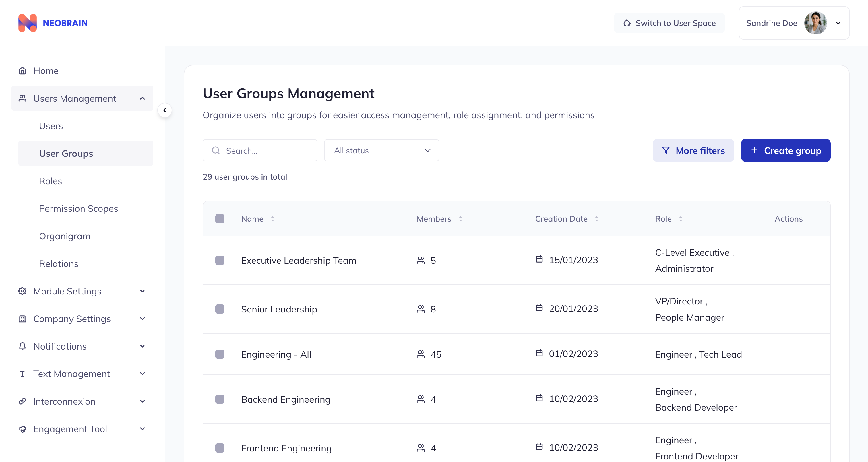
Task: Click the Engagement Tool icon
Action: 22,429
